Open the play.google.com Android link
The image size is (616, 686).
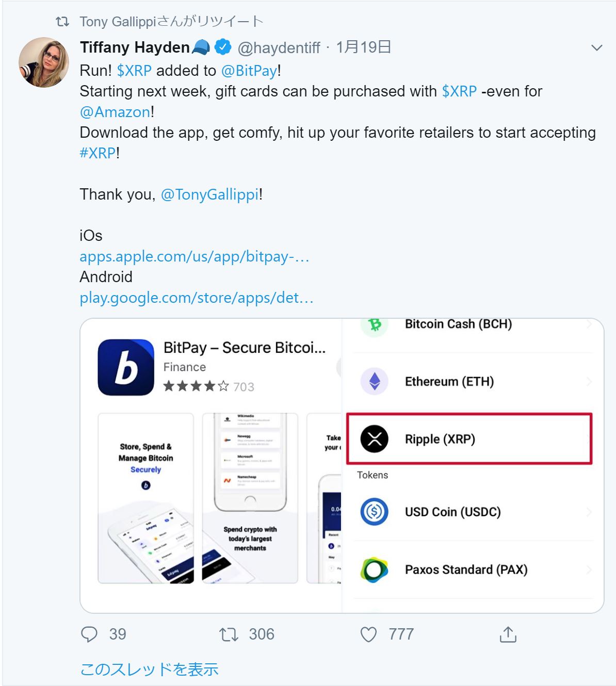pos(197,298)
